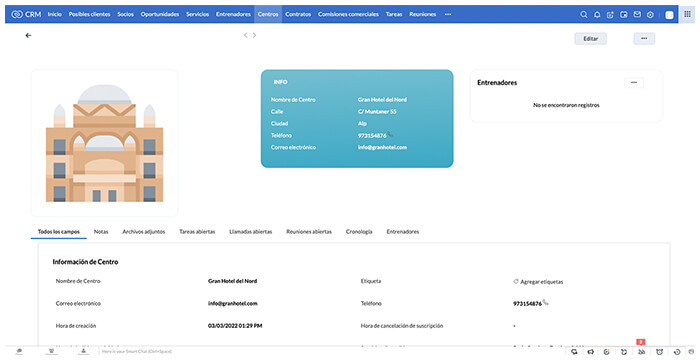Click the last icon at bottom-right corner
This screenshot has width=700, height=360.
pyautogui.click(x=691, y=352)
